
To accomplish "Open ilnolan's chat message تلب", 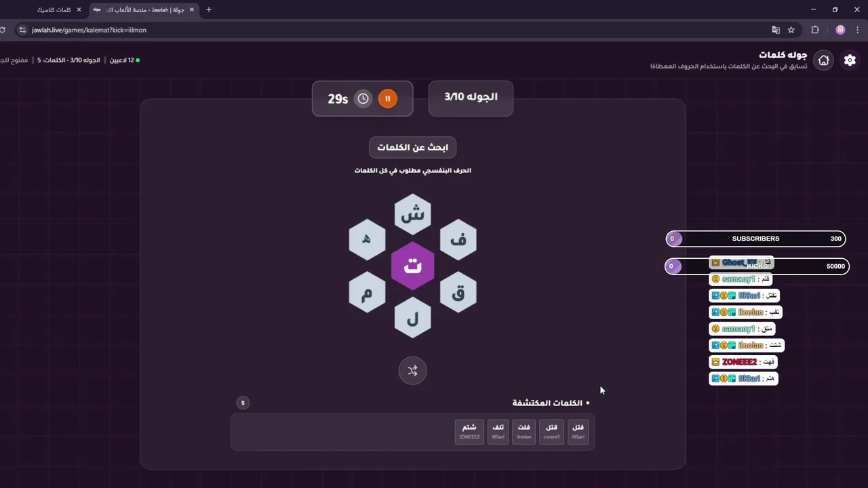I will coord(746,312).
